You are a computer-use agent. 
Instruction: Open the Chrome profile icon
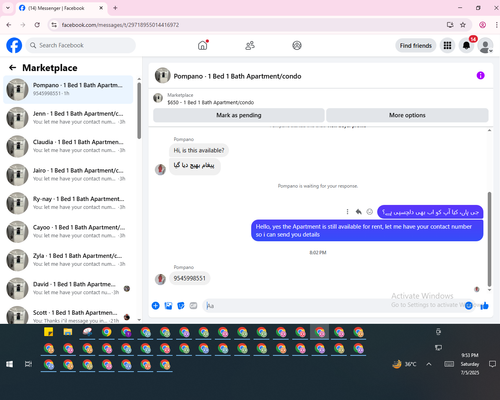pos(482,25)
